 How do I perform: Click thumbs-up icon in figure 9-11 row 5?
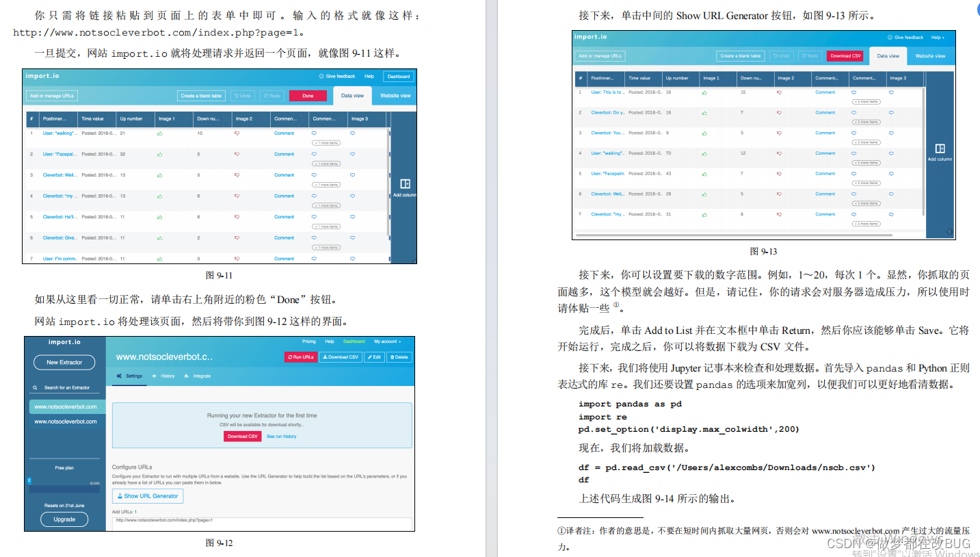coord(159,217)
